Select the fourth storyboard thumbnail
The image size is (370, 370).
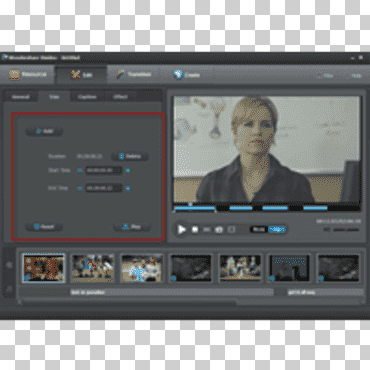(x=191, y=268)
